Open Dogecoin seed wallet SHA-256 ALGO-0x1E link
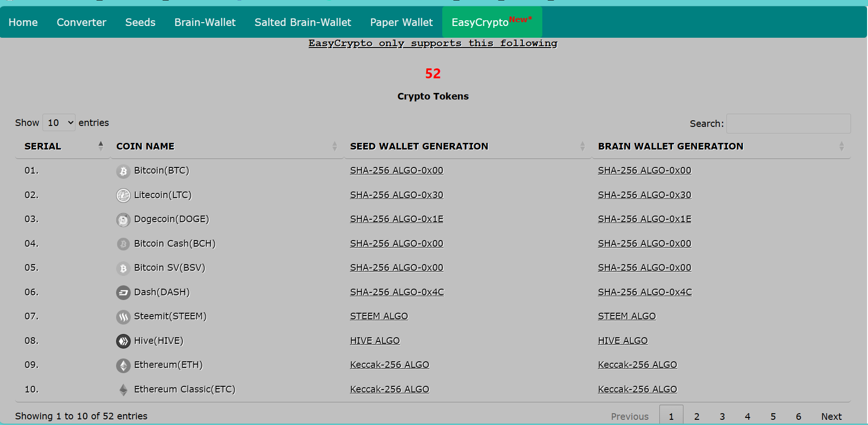 (x=396, y=219)
